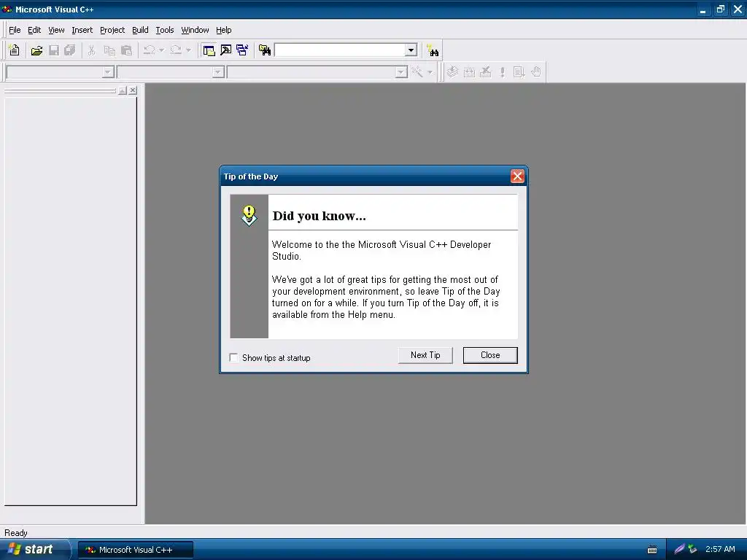Open the View menu
Image resolution: width=747 pixels, height=560 pixels.
(x=56, y=30)
